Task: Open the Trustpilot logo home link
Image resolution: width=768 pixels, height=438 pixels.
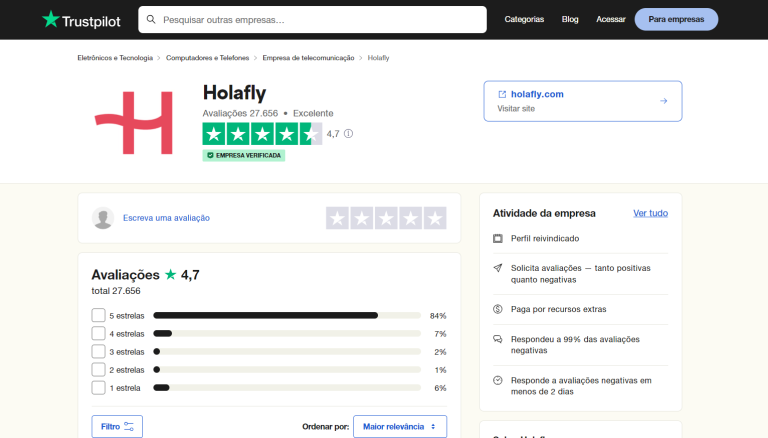Action: coord(81,20)
